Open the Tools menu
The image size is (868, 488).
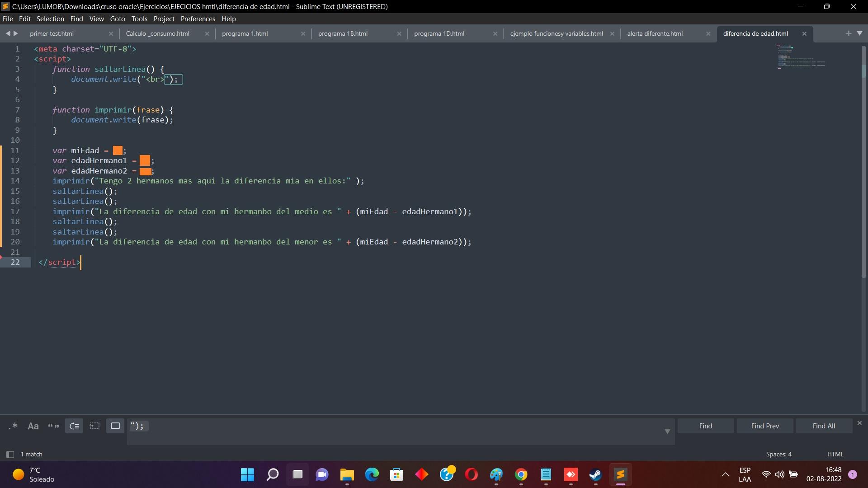tap(139, 19)
